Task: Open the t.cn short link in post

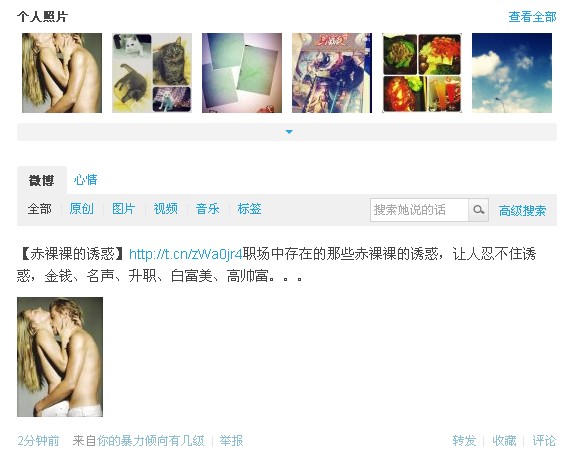Action: click(x=186, y=254)
